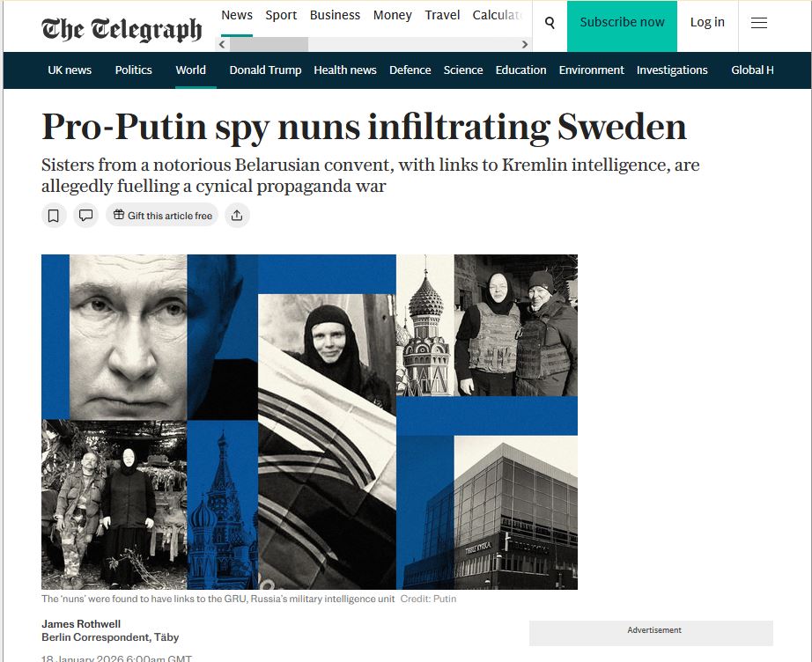
Task: Open the search magnifier icon
Action: [550, 23]
